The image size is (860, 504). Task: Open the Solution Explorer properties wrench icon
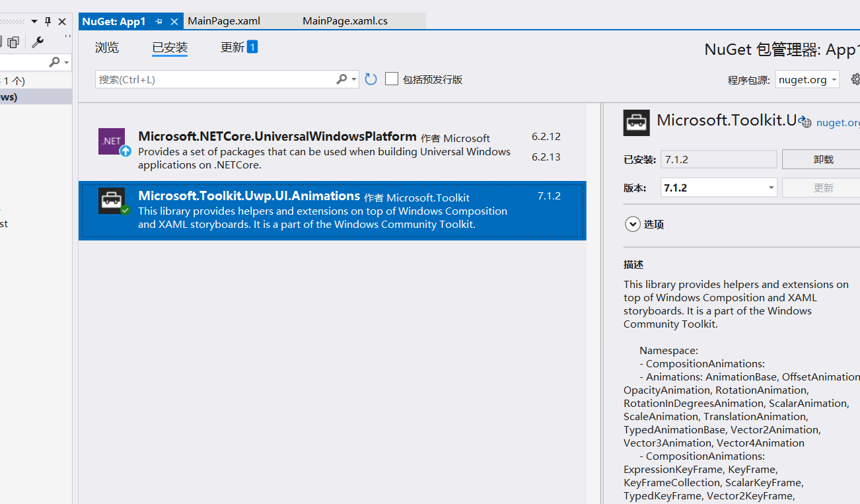(x=38, y=42)
